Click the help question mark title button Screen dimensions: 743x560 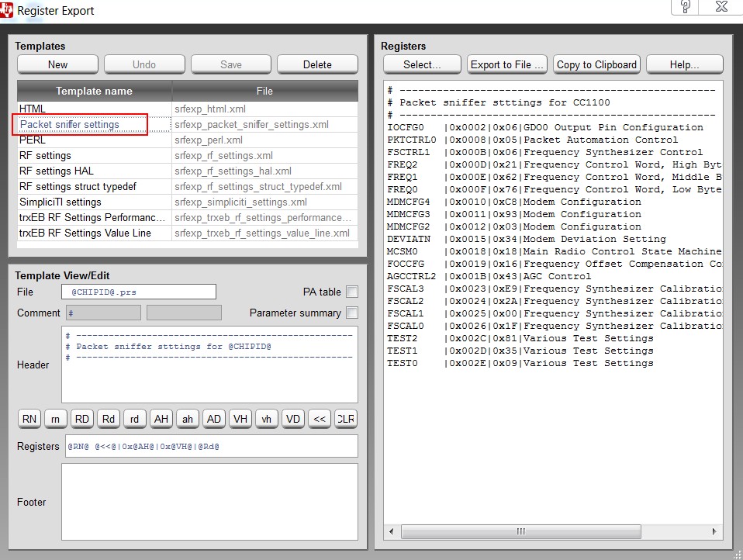[x=685, y=7]
